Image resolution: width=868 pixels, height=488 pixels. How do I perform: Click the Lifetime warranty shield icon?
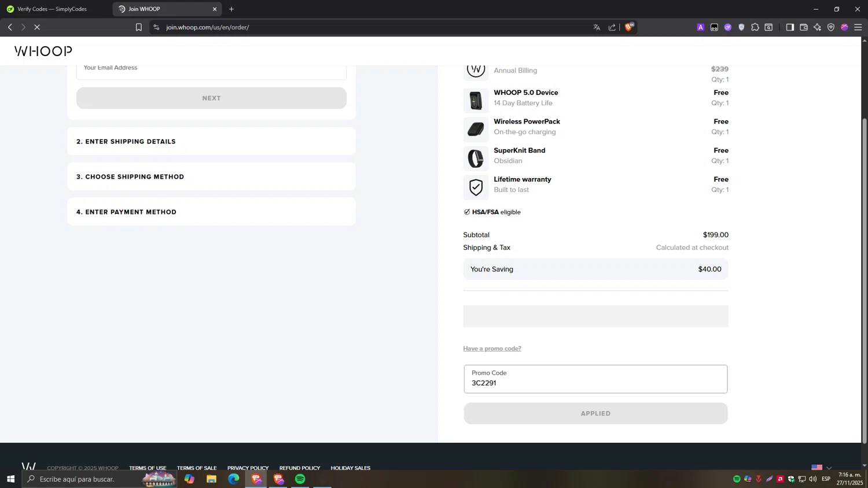point(476,187)
